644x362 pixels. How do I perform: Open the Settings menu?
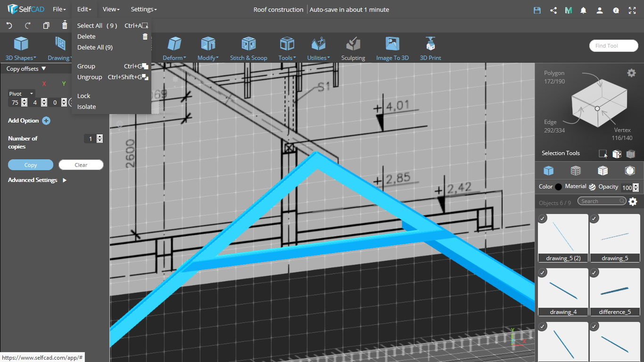(144, 9)
